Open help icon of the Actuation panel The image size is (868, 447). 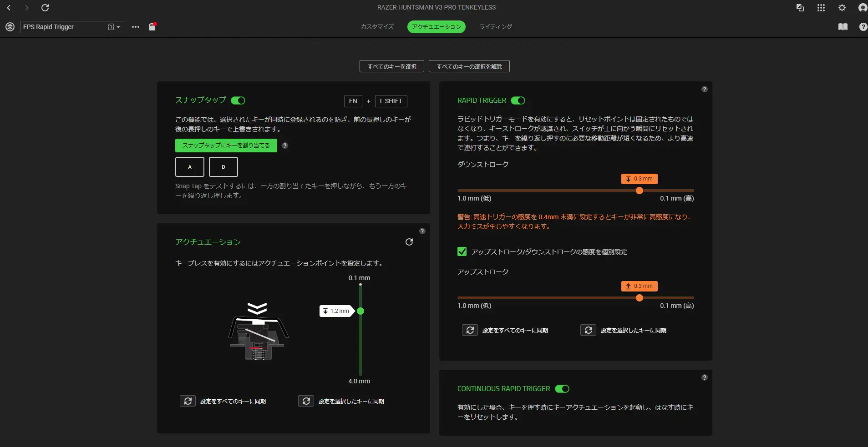click(422, 231)
